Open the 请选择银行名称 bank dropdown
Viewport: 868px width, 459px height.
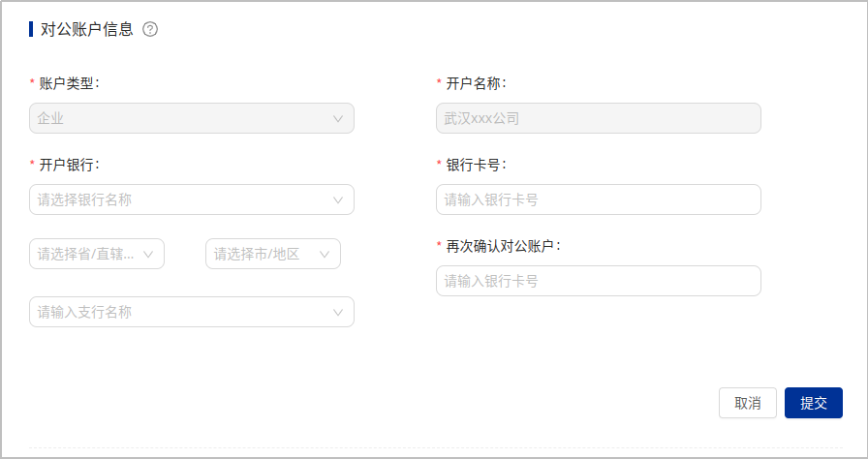point(184,200)
